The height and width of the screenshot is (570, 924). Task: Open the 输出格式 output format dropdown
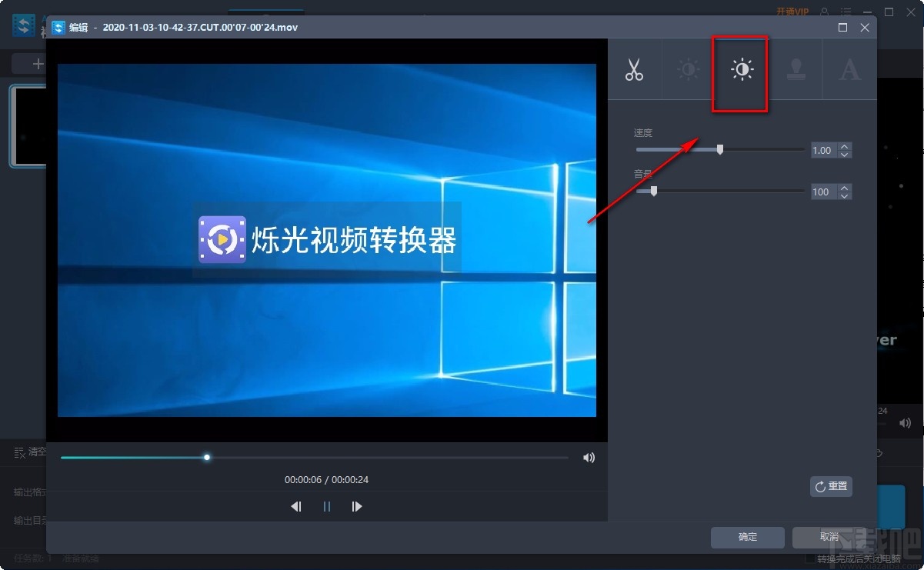point(31,492)
